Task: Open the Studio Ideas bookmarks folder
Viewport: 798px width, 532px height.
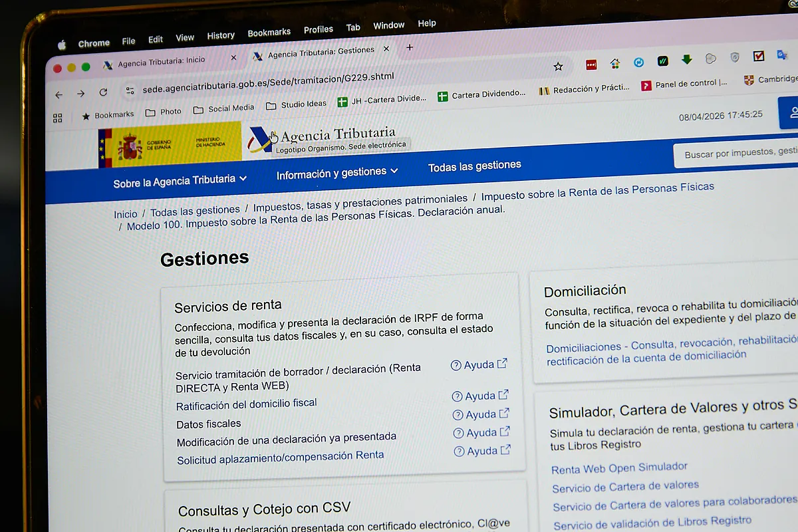Action: [297, 104]
